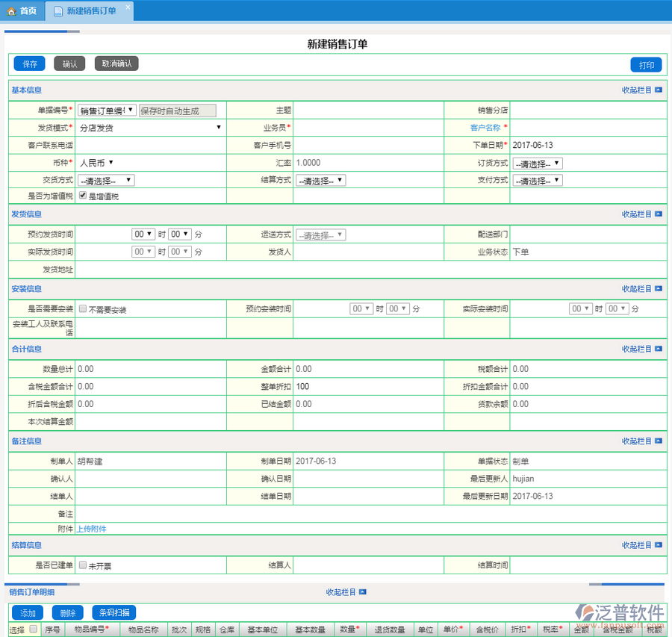Viewport: 672px width, 637px height.
Task: Check the 不需要安装 checkbox
Action: click(83, 308)
